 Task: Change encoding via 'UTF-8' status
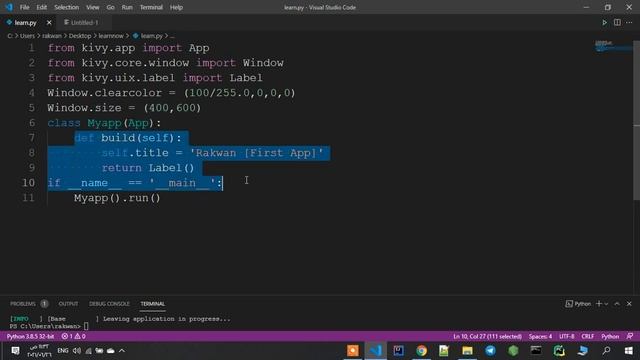(567, 336)
